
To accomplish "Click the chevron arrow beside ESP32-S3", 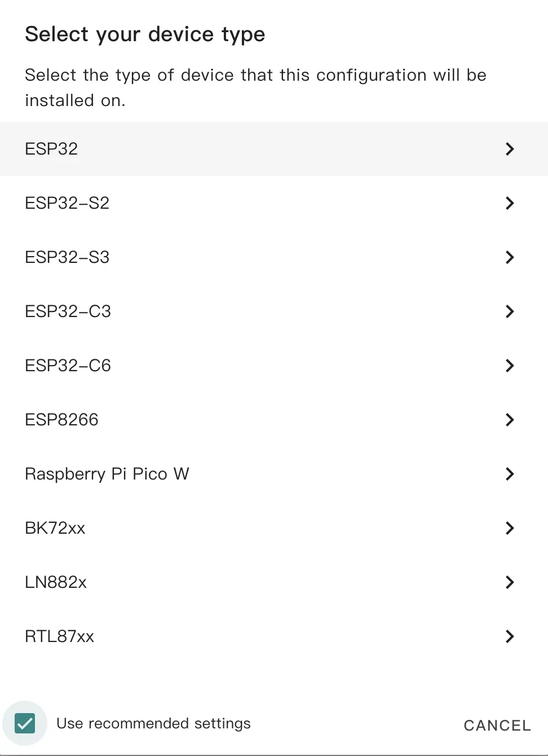I will click(x=510, y=257).
